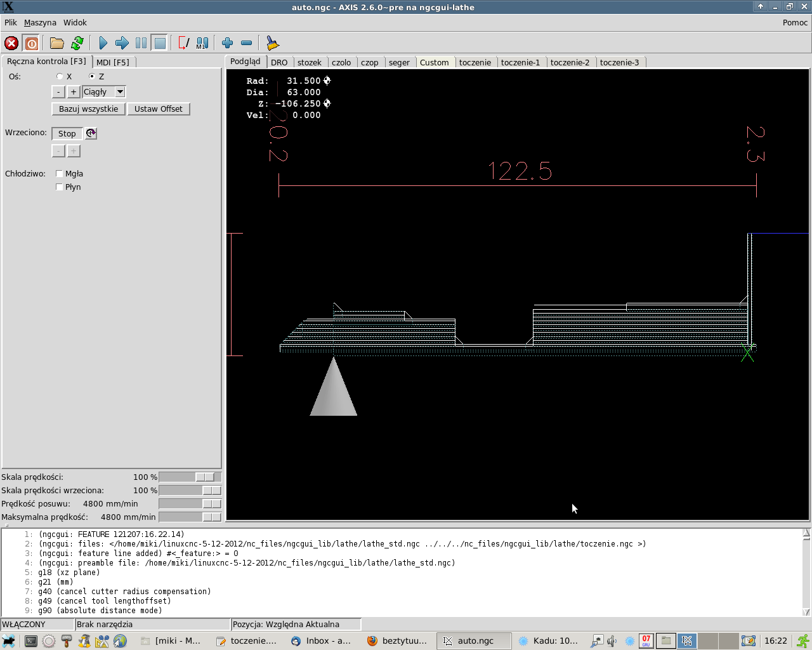Select X axis radio button
Screen dimensions: 812x650
pyautogui.click(x=60, y=76)
